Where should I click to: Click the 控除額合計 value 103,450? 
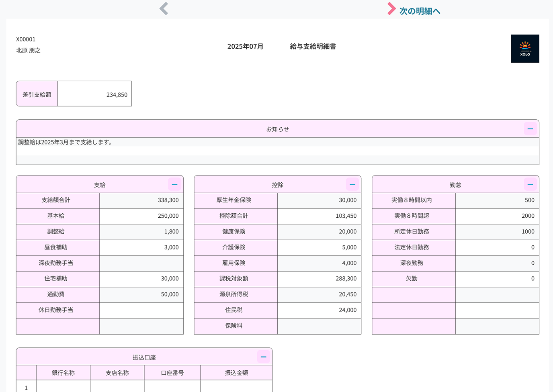click(x=346, y=216)
